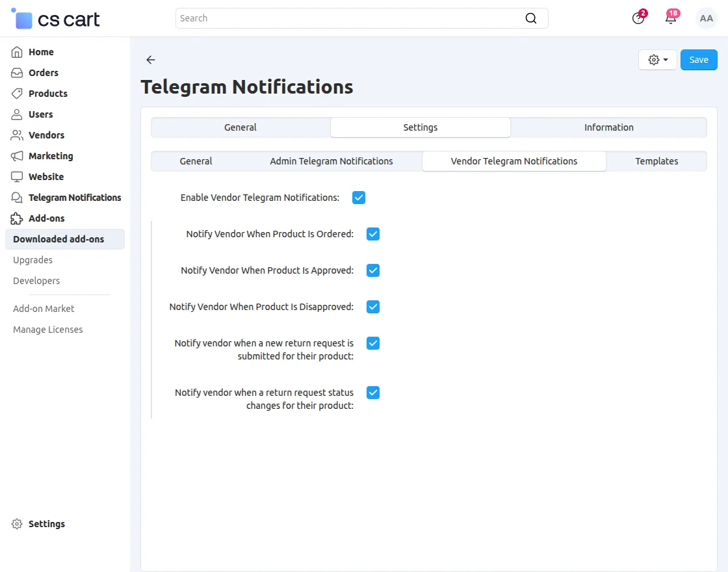
Task: Click the Settings gear icon in sidebar
Action: pos(17,524)
